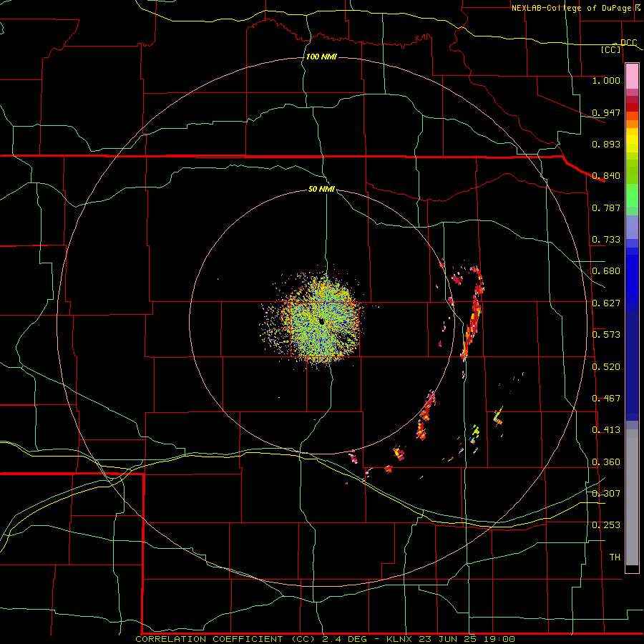Click the 19:00 timestamp
This screenshot has height=644, width=644.
click(499, 639)
